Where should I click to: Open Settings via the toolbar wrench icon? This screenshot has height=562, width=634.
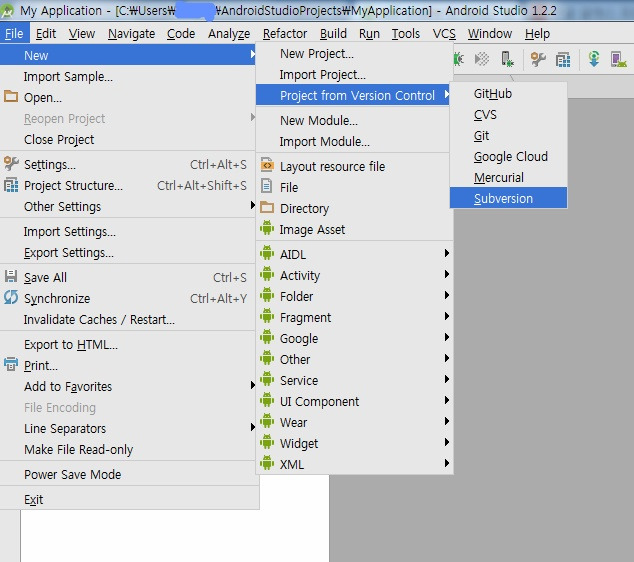pos(538,59)
